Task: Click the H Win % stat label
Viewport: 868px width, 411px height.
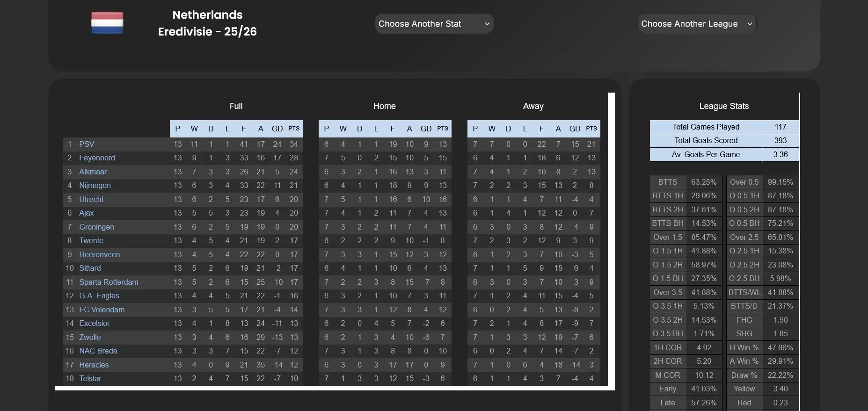Action: [x=744, y=347]
